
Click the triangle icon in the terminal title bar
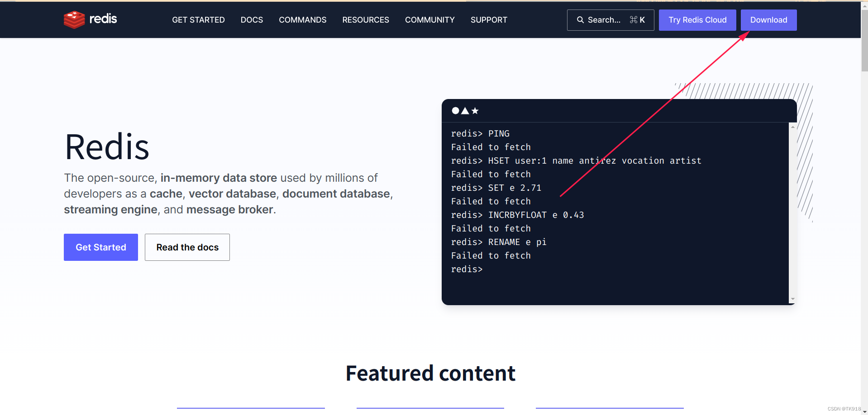pyautogui.click(x=465, y=111)
